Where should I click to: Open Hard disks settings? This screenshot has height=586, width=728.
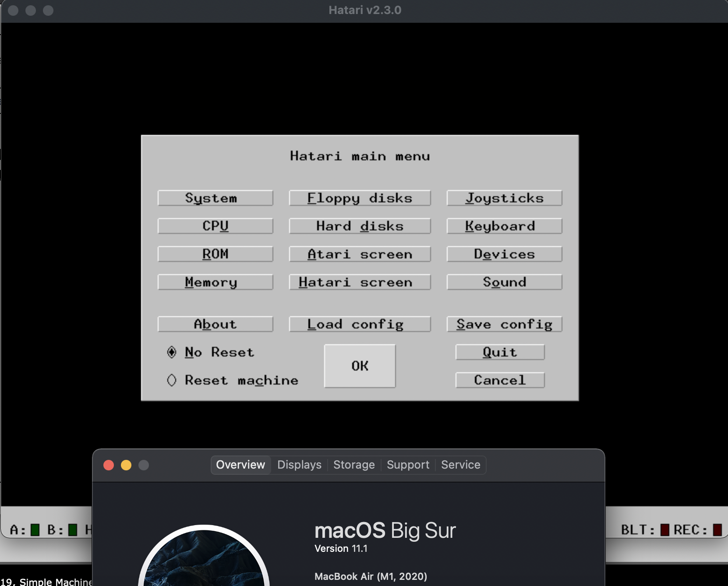click(x=360, y=226)
